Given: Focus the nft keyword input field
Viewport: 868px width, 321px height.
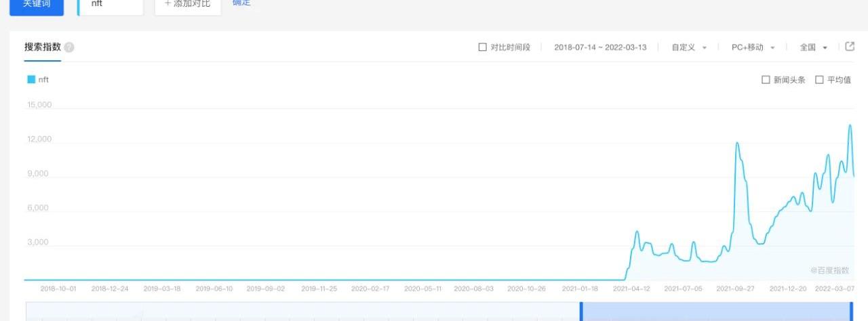Looking at the screenshot, I should pyautogui.click(x=111, y=4).
